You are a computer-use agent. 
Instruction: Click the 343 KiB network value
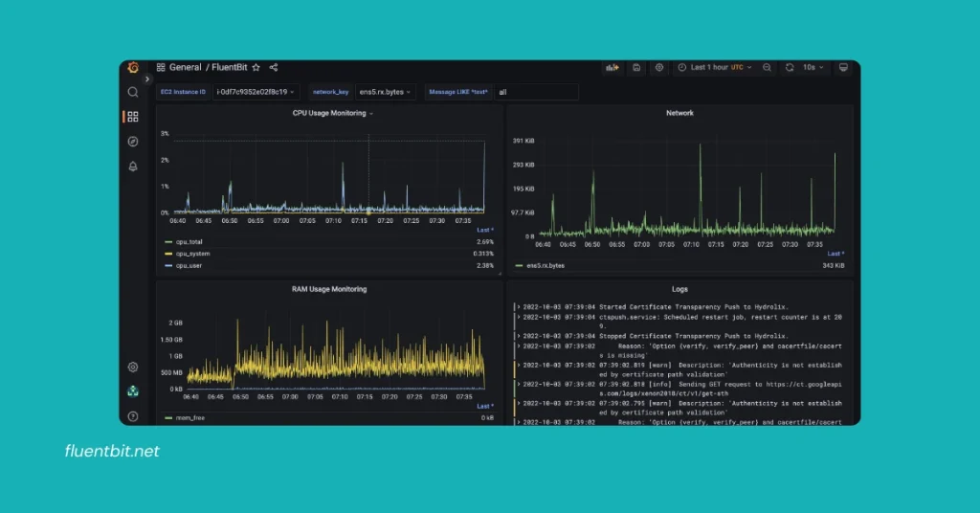click(834, 265)
